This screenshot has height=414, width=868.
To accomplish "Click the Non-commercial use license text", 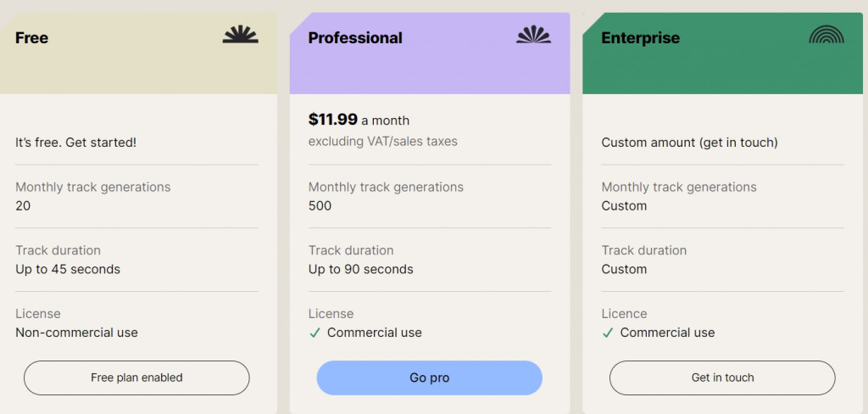I will point(76,333).
